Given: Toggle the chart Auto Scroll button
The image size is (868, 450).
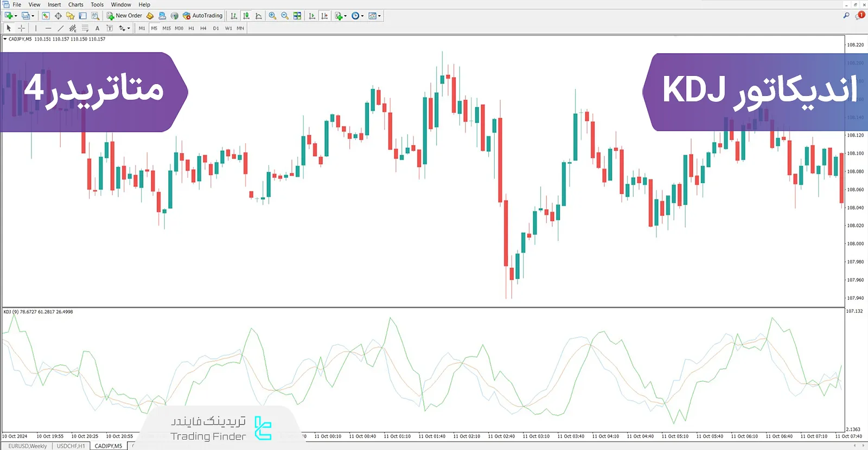Looking at the screenshot, I should 312,16.
